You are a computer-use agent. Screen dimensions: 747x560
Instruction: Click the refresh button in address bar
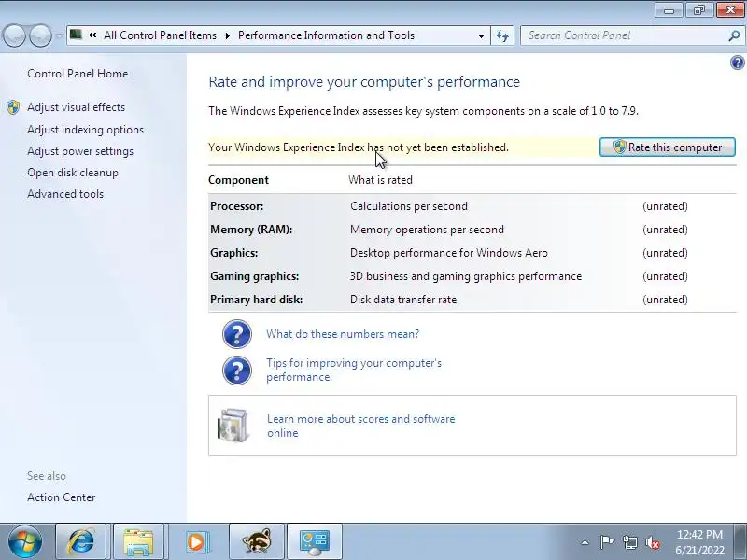click(502, 35)
